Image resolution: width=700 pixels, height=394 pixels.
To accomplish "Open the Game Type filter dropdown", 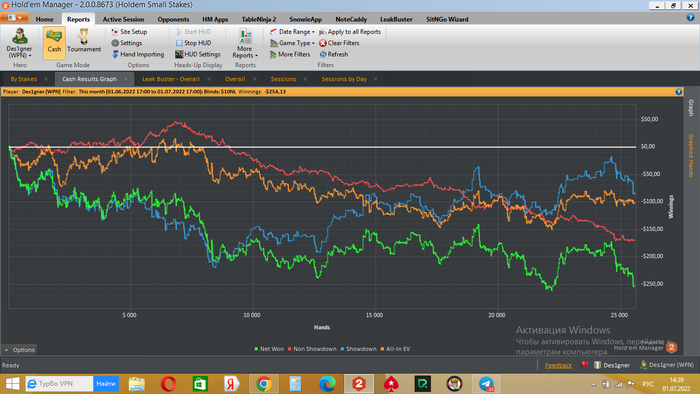I will point(292,43).
